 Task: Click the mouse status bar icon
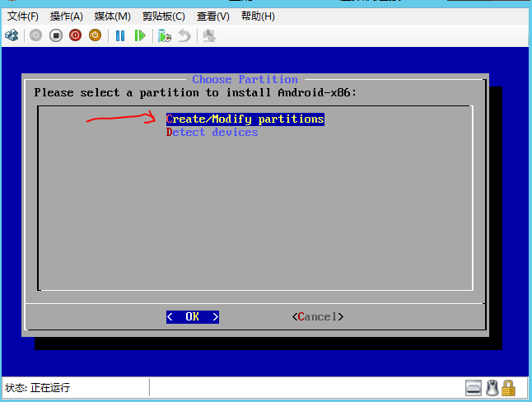point(492,388)
